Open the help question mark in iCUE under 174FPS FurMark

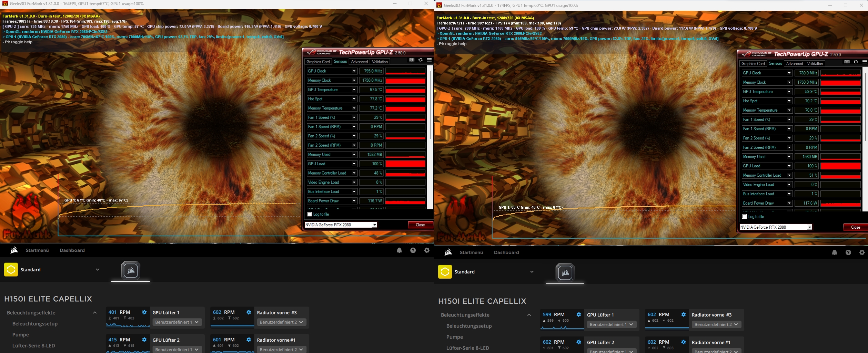click(848, 252)
